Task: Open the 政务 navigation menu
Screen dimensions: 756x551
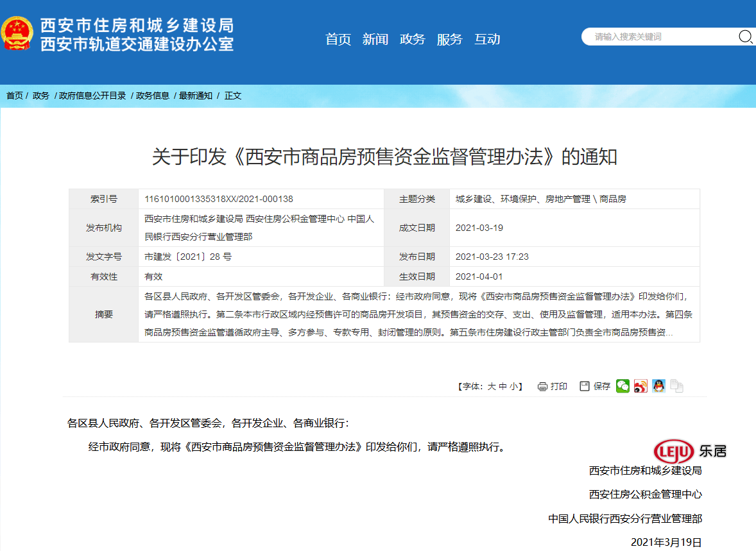Action: (x=412, y=39)
